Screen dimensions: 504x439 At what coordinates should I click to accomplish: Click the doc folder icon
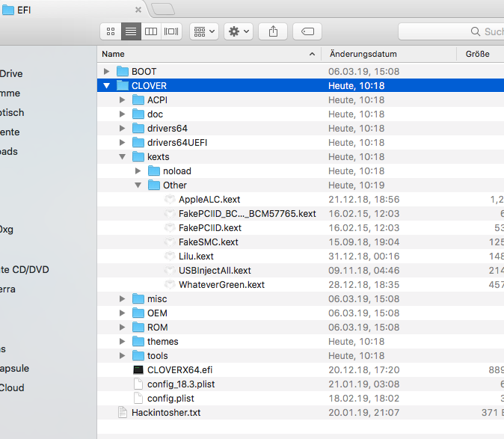138,114
